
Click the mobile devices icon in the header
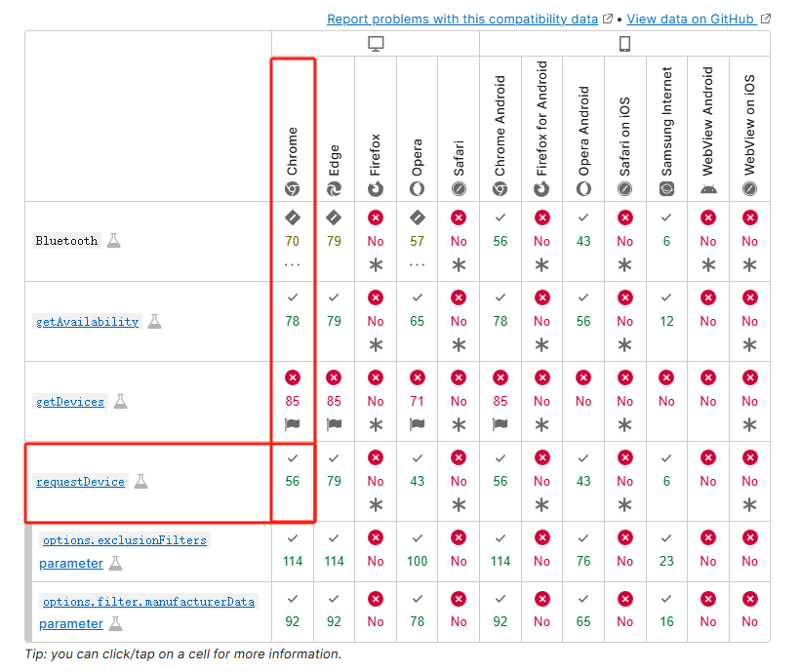tap(624, 43)
